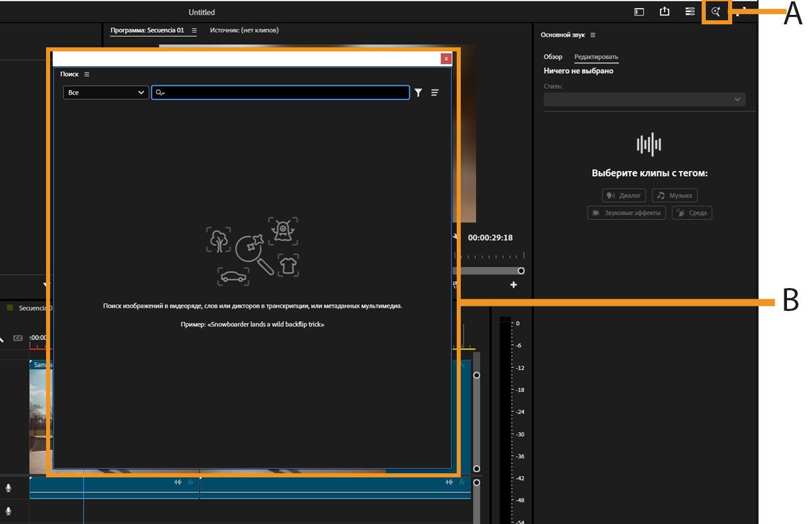Image resolution: width=812 pixels, height=524 pixels.
Task: Switch to the Обзор tab
Action: tap(553, 57)
